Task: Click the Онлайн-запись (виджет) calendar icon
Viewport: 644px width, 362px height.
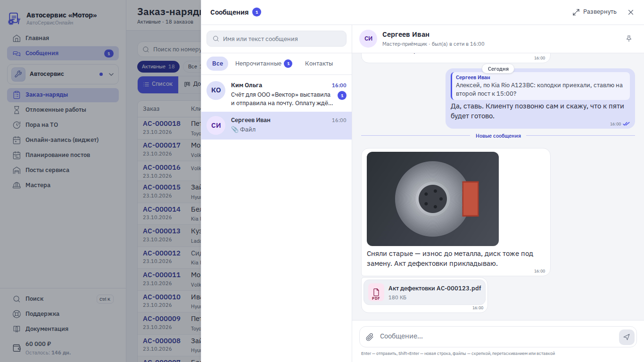Action: (x=17, y=140)
